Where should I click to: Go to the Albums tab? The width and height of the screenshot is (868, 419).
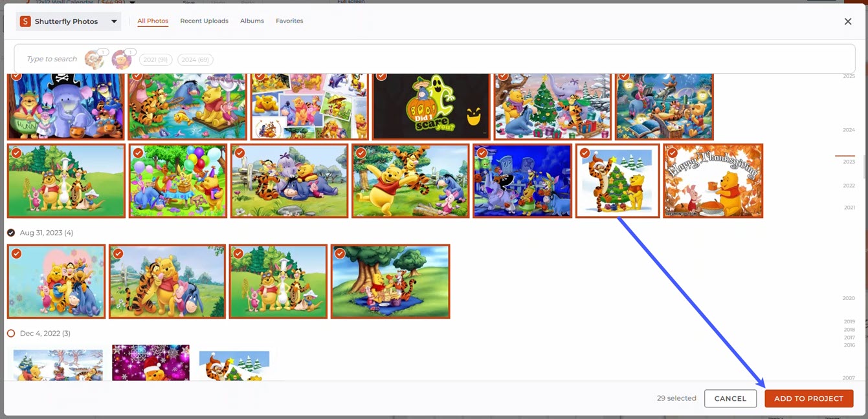click(x=252, y=21)
